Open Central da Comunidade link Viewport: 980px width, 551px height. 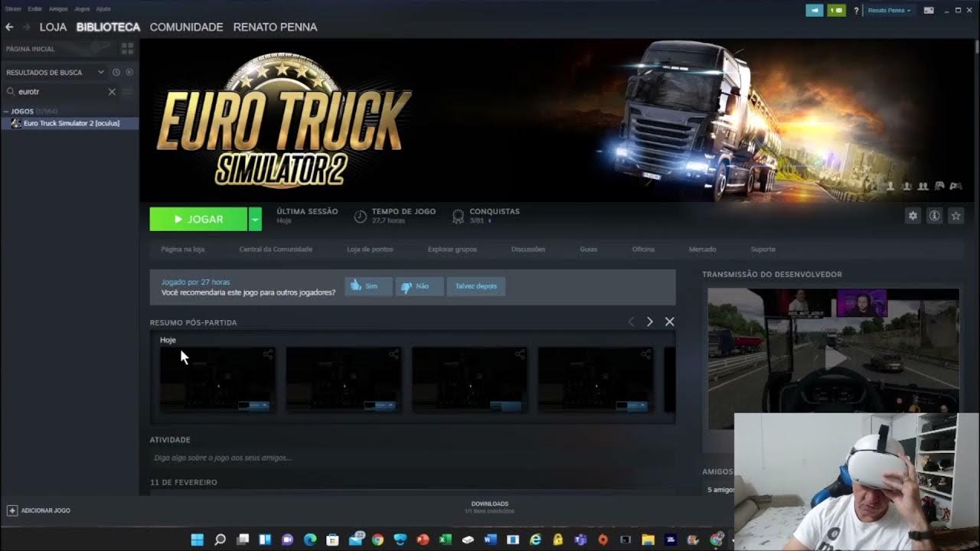tap(276, 249)
